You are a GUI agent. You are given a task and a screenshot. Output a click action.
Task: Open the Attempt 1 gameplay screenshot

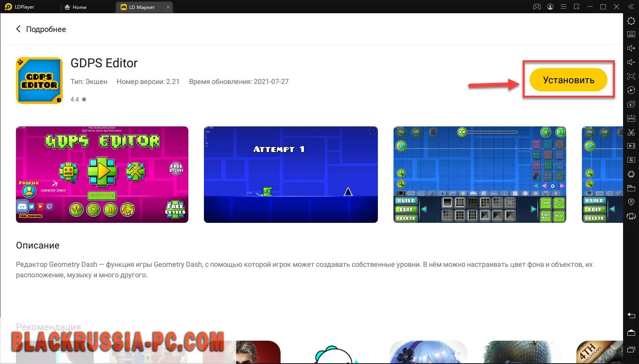[x=291, y=175]
